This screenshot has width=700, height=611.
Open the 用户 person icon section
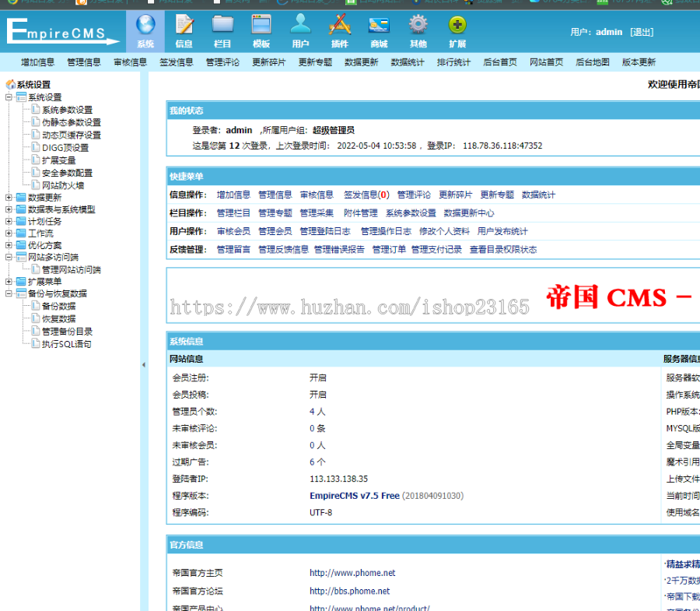pos(300,31)
